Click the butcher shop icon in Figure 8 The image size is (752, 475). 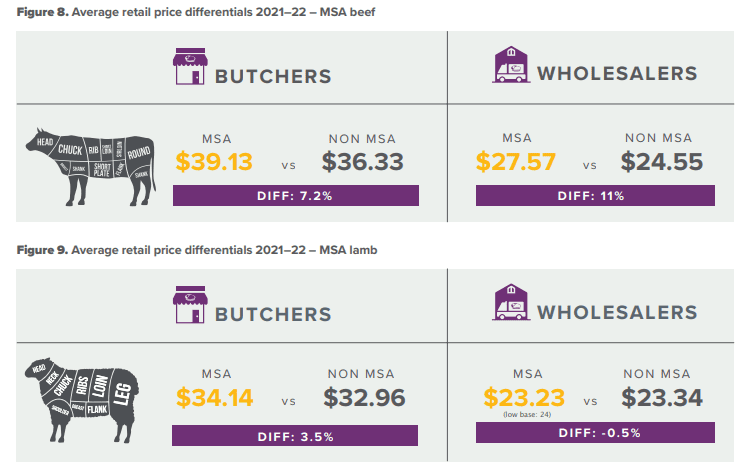[190, 66]
